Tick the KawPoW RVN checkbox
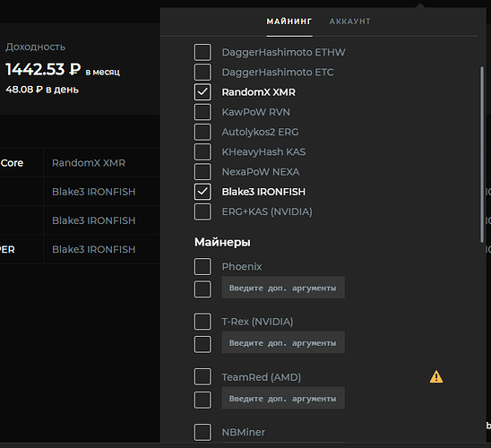The width and height of the screenshot is (491, 448). tap(202, 112)
